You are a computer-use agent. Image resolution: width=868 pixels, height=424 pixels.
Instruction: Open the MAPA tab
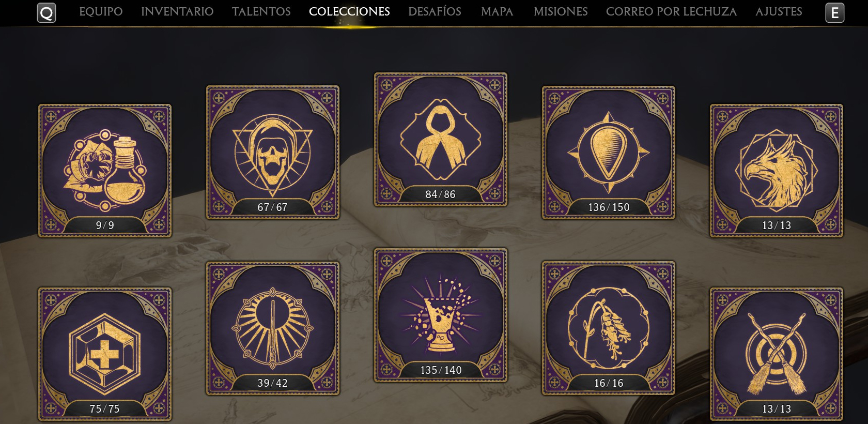click(x=497, y=11)
